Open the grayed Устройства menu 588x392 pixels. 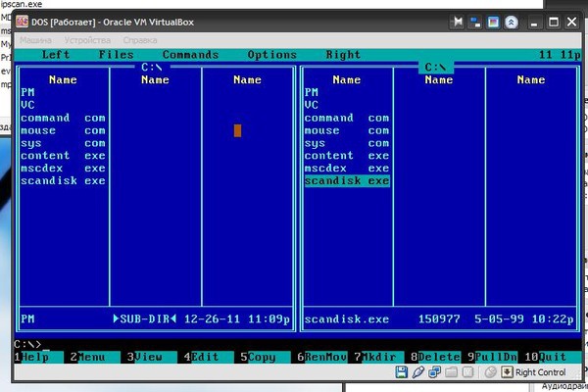click(87, 40)
